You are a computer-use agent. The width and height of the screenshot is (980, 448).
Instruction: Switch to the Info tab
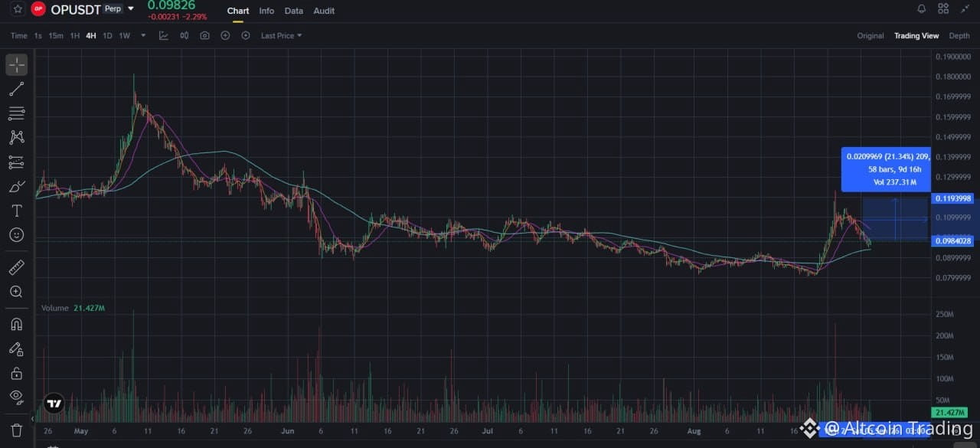[266, 11]
